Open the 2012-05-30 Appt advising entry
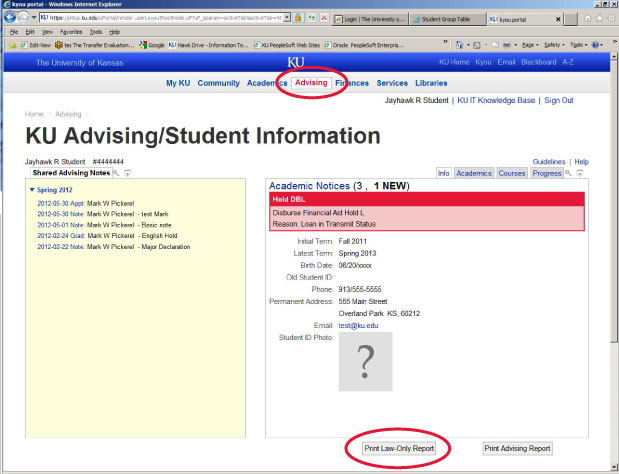 (x=86, y=203)
